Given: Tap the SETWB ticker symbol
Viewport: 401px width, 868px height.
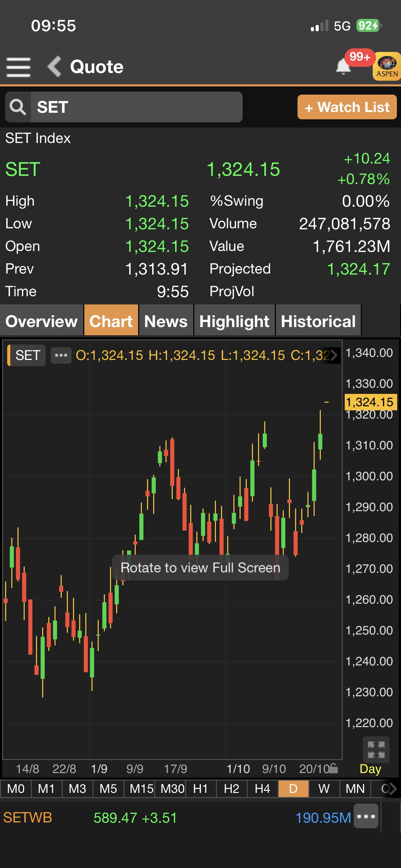Looking at the screenshot, I should tap(28, 818).
